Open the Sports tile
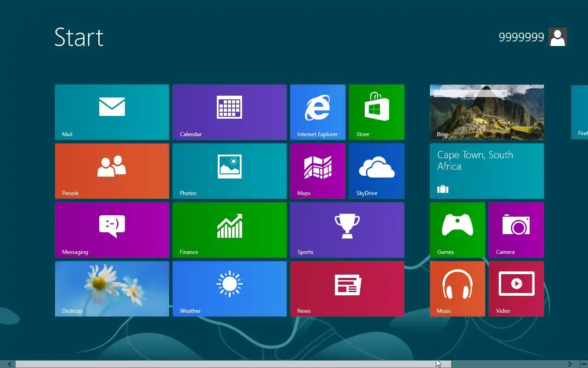The image size is (588, 368). tap(347, 230)
